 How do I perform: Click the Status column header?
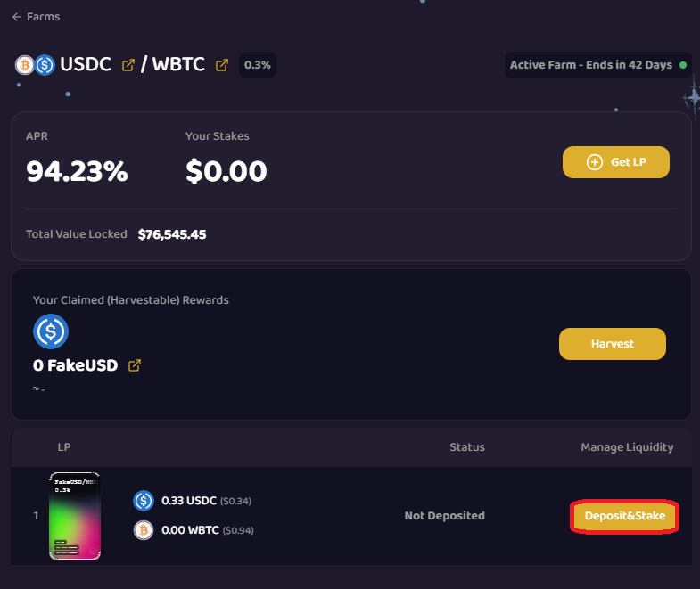click(467, 447)
